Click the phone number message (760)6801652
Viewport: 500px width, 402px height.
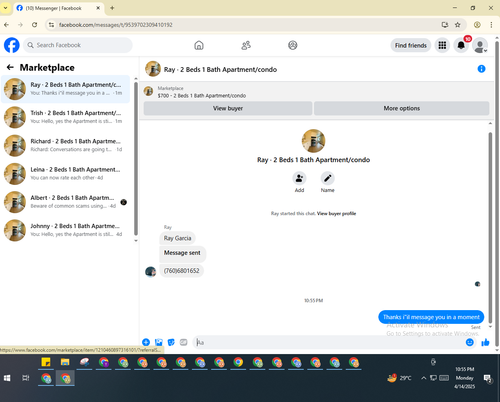(x=181, y=271)
